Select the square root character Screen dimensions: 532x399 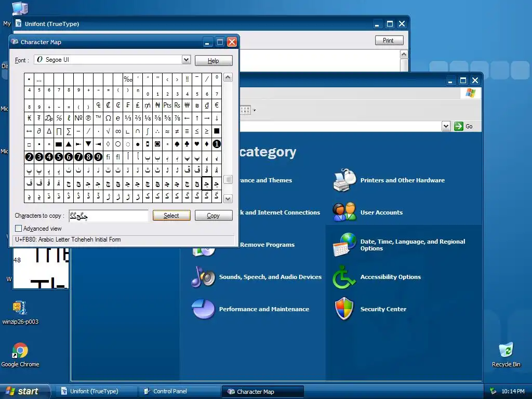pos(108,131)
